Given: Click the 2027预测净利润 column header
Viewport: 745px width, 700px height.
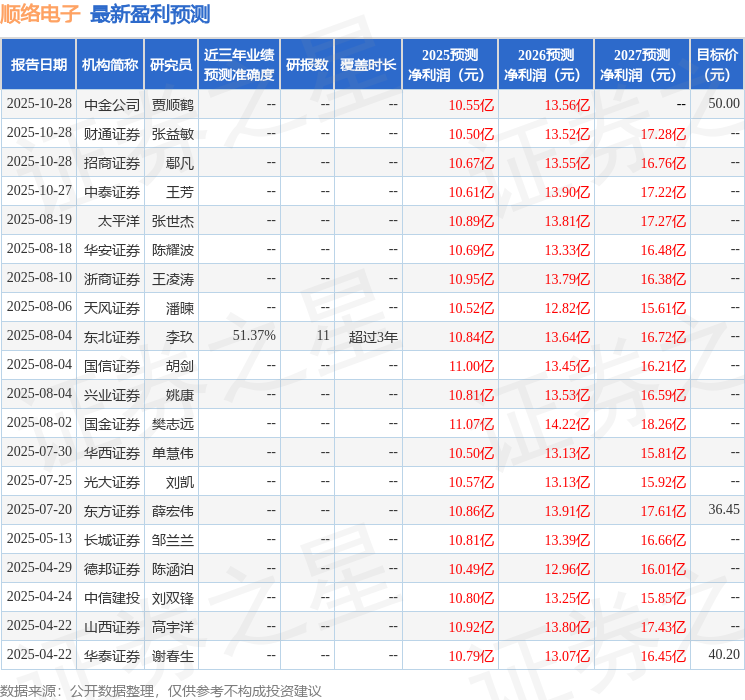Looking at the screenshot, I should [x=642, y=65].
